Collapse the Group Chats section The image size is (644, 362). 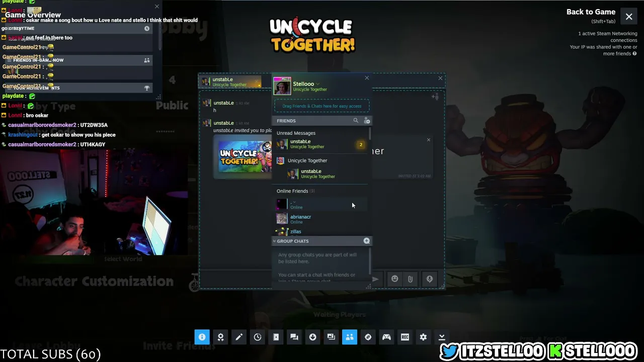pos(274,241)
